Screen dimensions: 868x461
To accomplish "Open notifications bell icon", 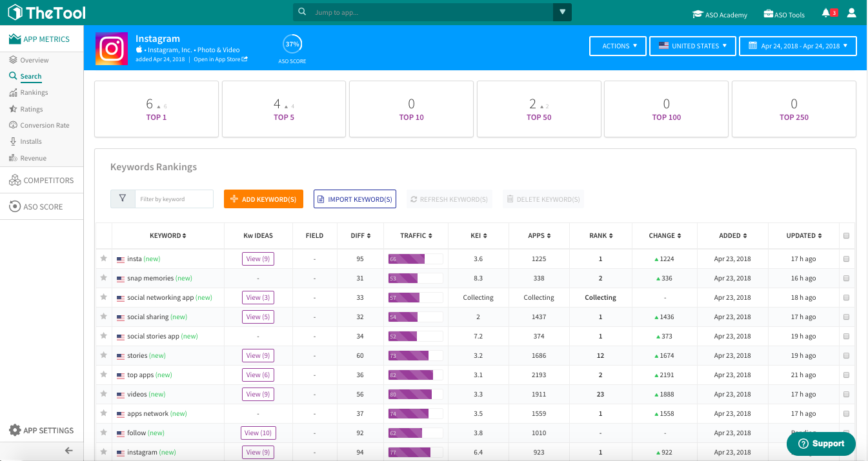I will point(826,13).
